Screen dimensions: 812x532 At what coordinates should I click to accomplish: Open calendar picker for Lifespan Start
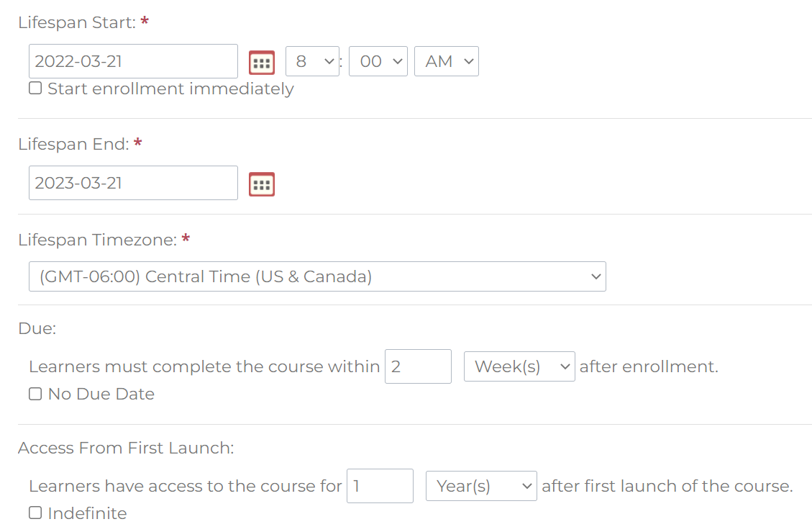pos(262,63)
